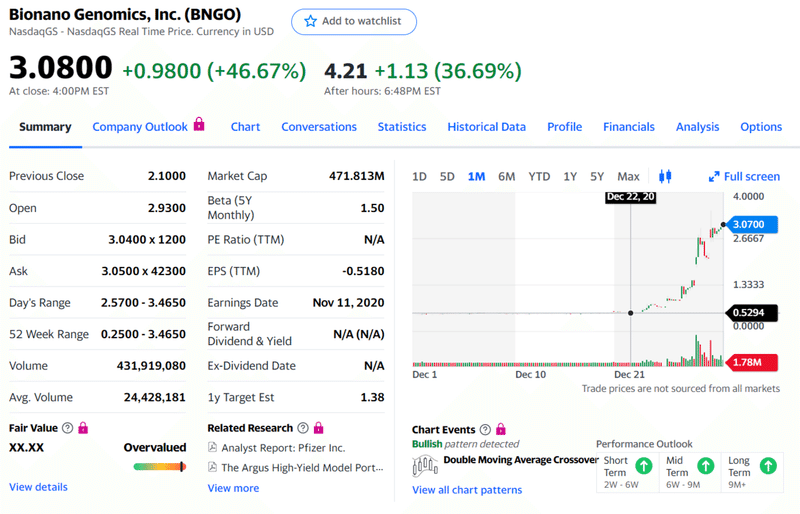Open the Summary tab
The image size is (800, 514).
click(x=45, y=127)
